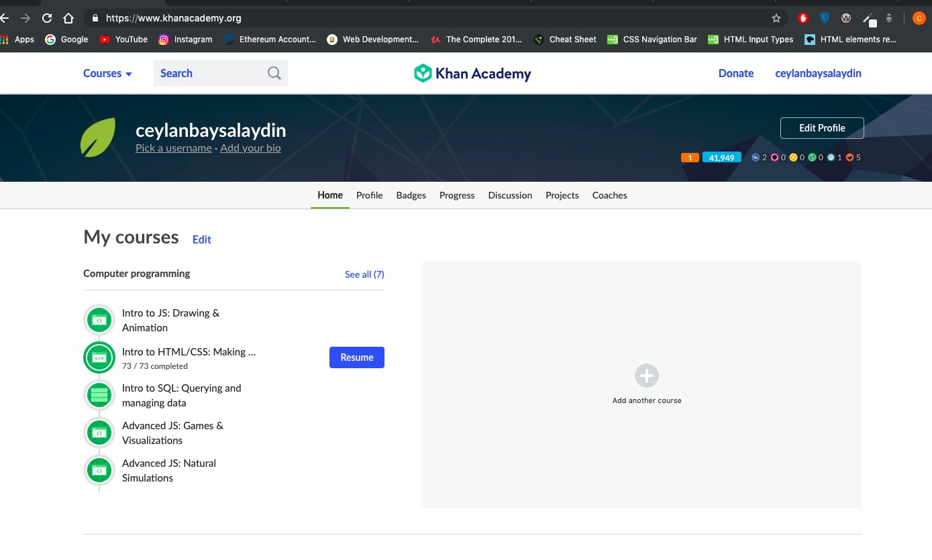932x560 pixels.
Task: Click the Moon badges pink ring icon
Action: (774, 158)
